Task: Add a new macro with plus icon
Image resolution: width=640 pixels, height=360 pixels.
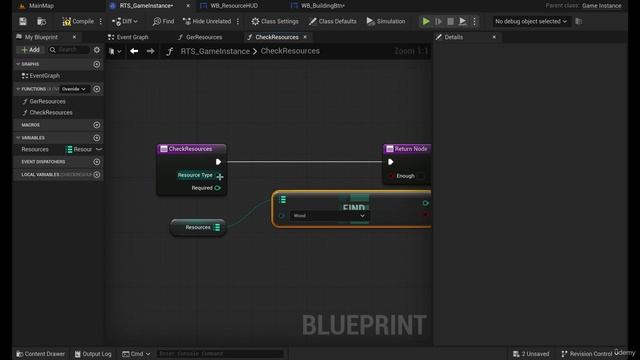Action: [97, 125]
